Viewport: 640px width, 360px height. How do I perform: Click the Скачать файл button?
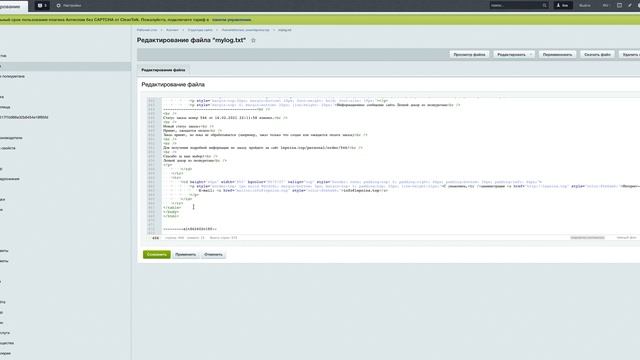coord(597,54)
